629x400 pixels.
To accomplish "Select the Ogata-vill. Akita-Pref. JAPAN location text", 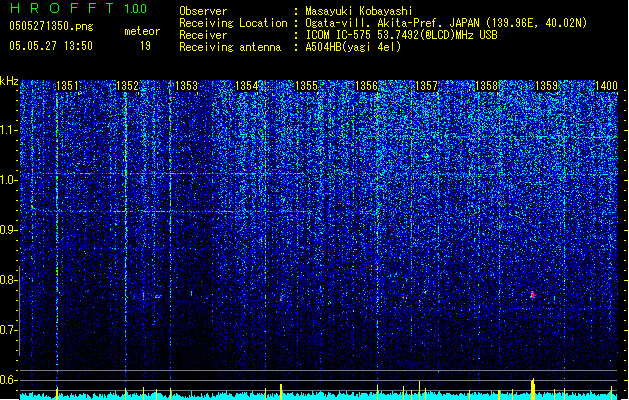I will coord(446,23).
